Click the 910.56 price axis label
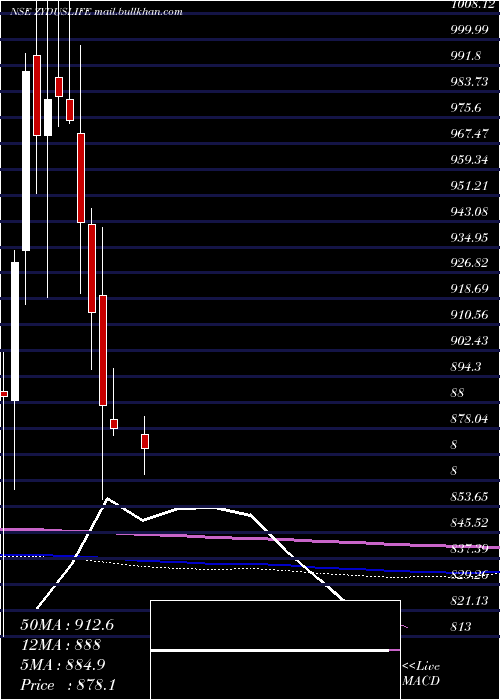The image size is (500, 700). [x=470, y=315]
